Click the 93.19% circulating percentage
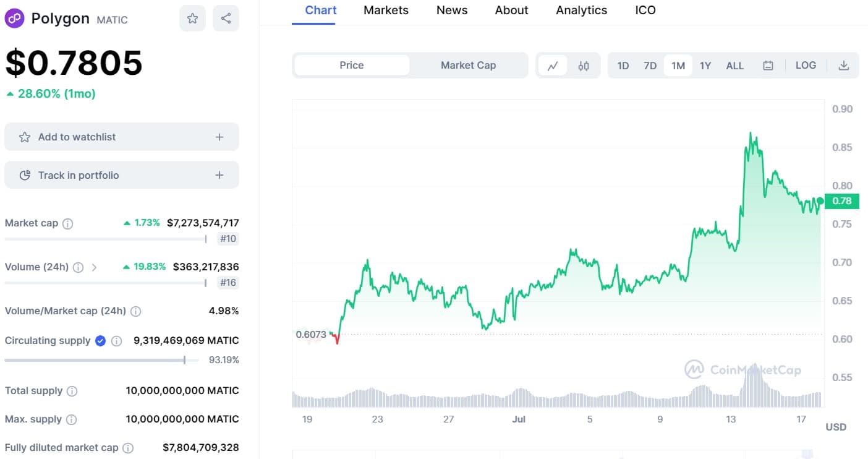Viewport: 868px width, 459px height. pyautogui.click(x=224, y=360)
